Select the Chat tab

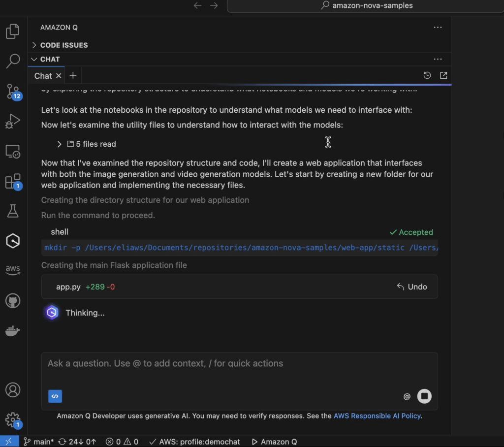pyautogui.click(x=43, y=76)
